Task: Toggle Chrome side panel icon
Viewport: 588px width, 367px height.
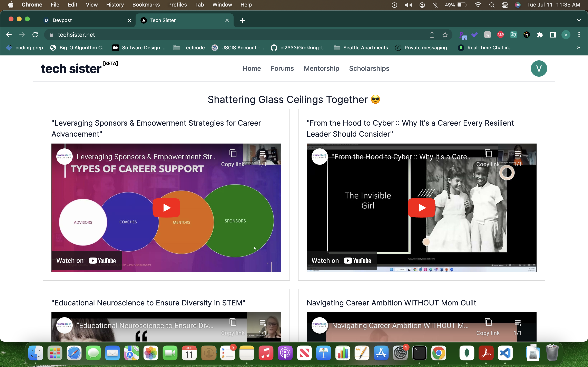Action: pos(553,35)
